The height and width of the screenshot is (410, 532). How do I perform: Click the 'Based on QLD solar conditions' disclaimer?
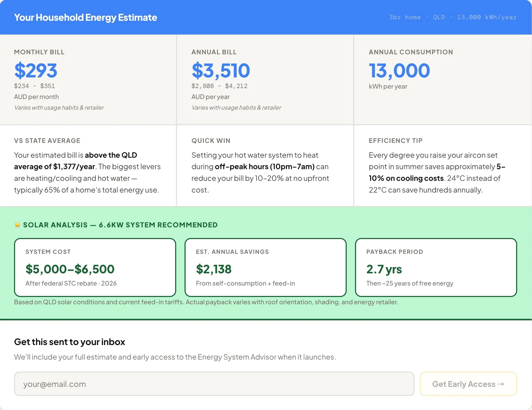(x=206, y=302)
